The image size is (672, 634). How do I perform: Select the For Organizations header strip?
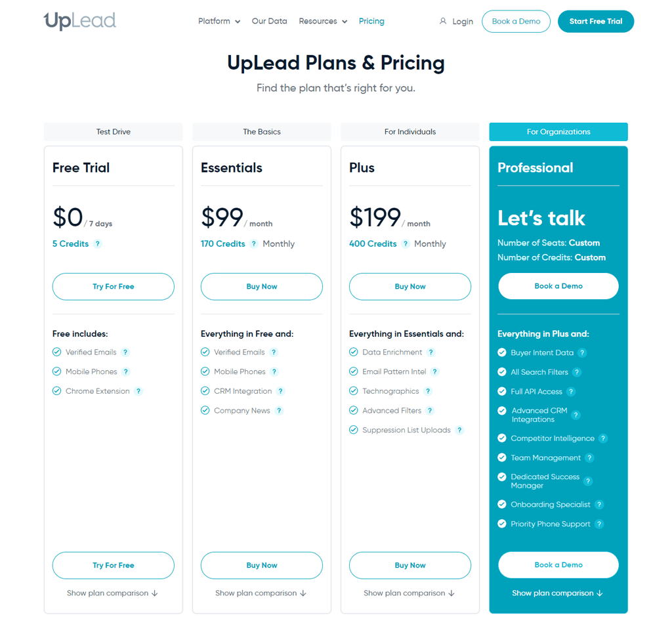(x=558, y=131)
